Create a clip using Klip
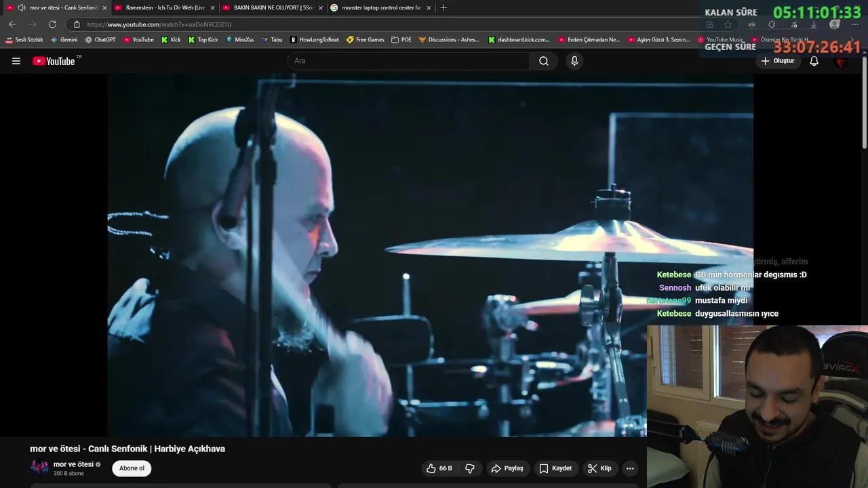This screenshot has width=868, height=488. (599, 468)
